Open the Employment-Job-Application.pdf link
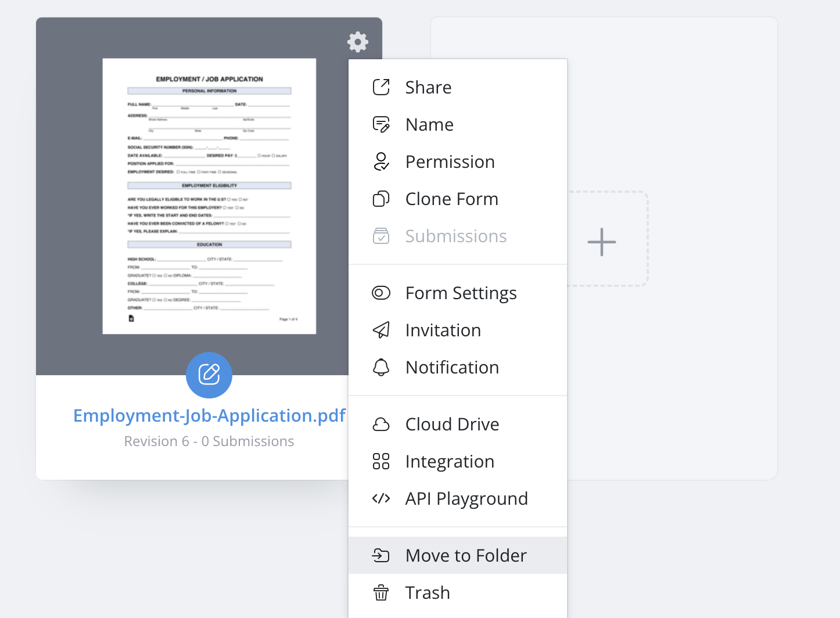This screenshot has width=840, height=618. (209, 416)
